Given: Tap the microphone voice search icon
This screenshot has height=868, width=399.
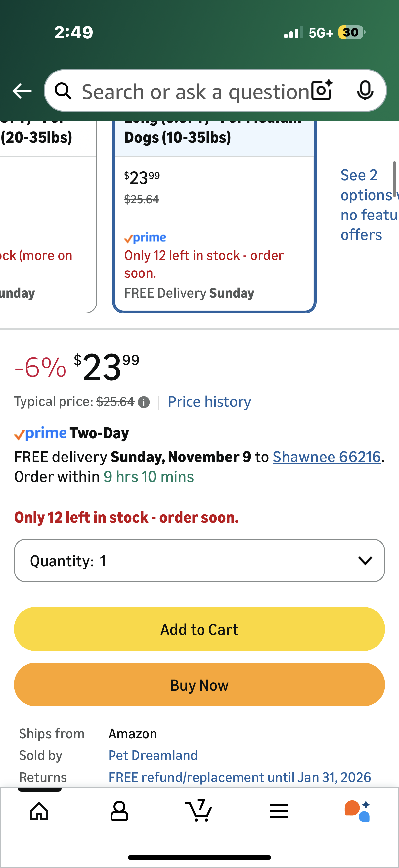Looking at the screenshot, I should point(365,90).
